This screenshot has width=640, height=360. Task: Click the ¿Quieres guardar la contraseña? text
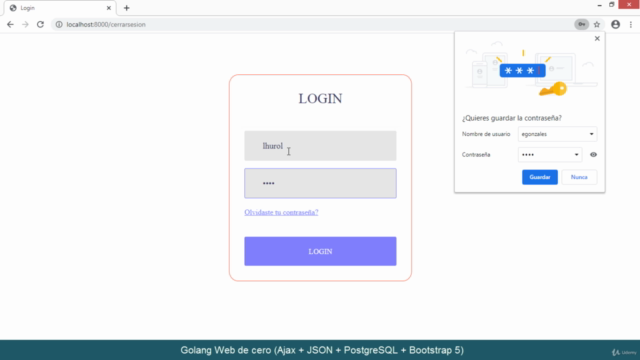click(511, 118)
